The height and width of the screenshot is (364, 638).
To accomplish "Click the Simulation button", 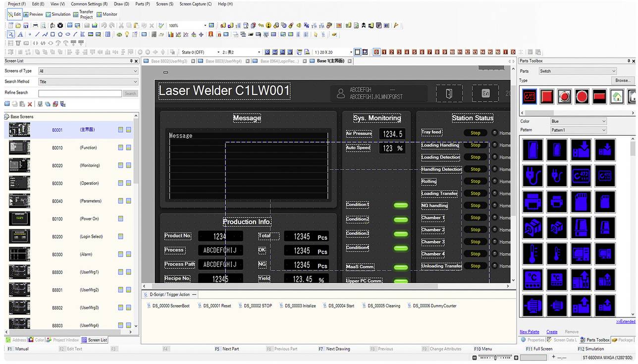I will pos(58,14).
